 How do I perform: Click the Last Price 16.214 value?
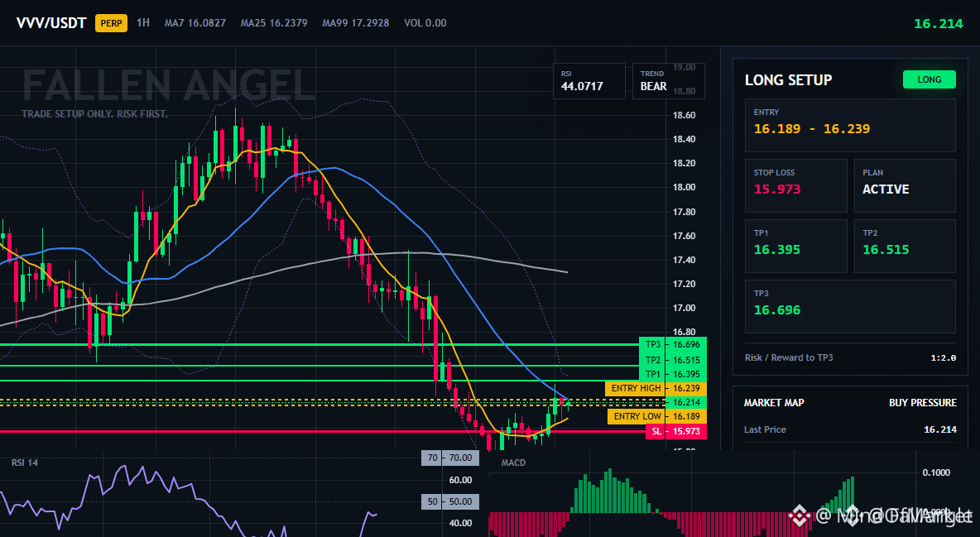click(x=940, y=429)
